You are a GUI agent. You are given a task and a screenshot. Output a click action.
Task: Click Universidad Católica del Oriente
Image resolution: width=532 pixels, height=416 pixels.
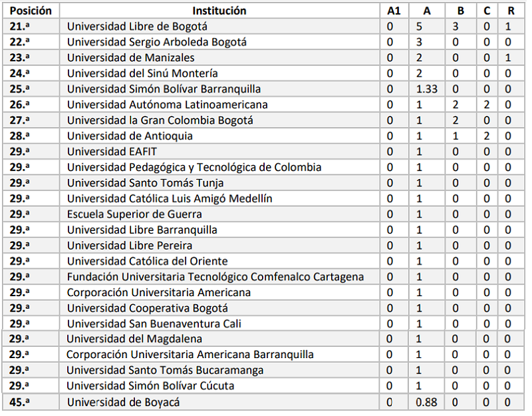pos(147,261)
